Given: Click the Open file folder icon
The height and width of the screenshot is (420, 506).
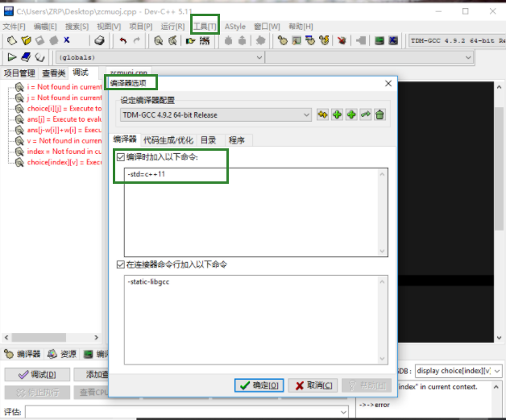Looking at the screenshot, I should pyautogui.click(x=26, y=40).
